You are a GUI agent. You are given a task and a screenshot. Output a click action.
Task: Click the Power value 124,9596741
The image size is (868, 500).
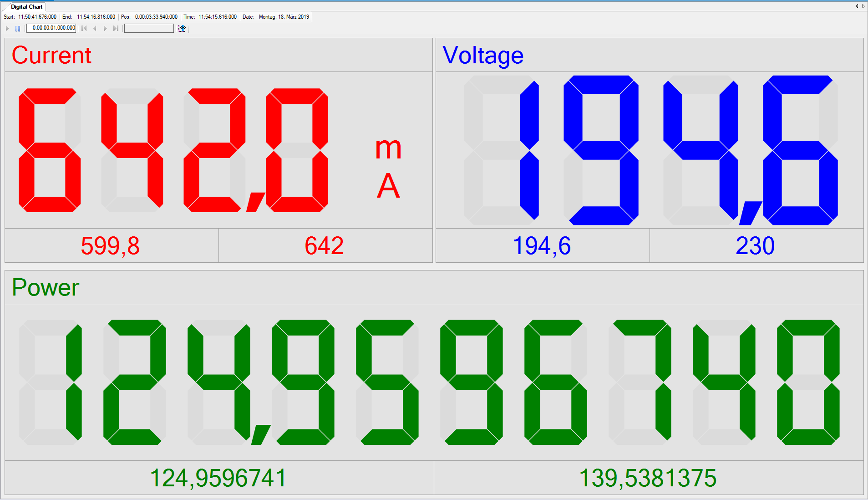pos(218,478)
